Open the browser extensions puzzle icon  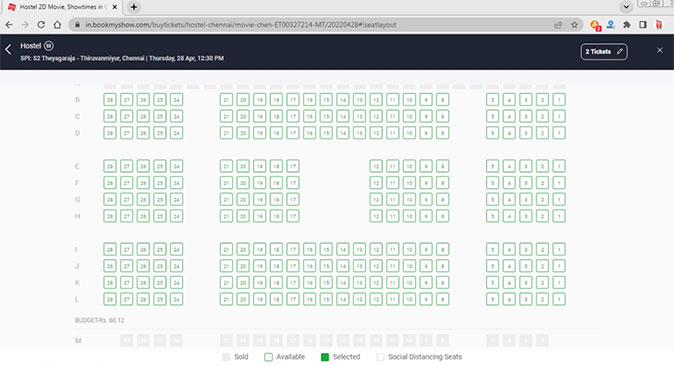click(627, 25)
